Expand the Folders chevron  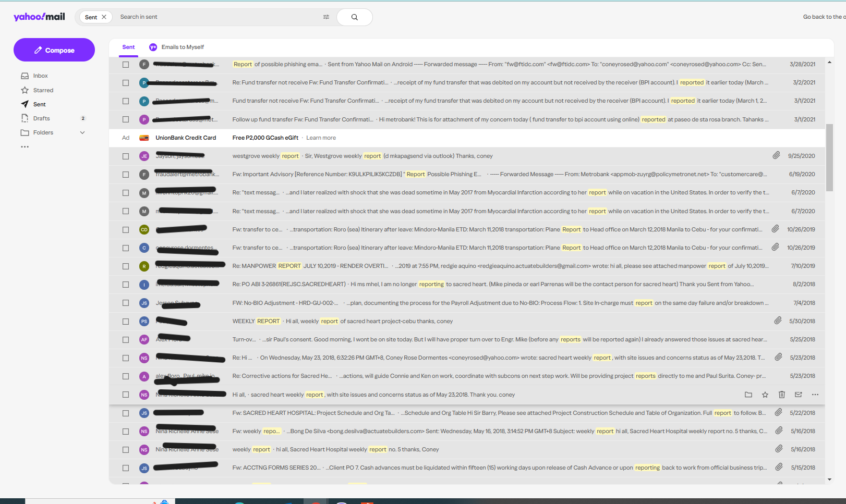(x=82, y=132)
